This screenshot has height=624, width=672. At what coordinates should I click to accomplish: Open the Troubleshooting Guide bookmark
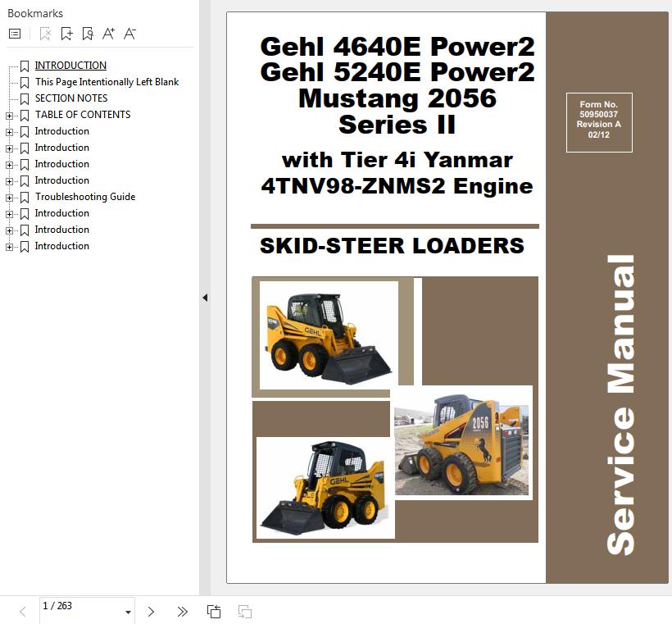(85, 197)
